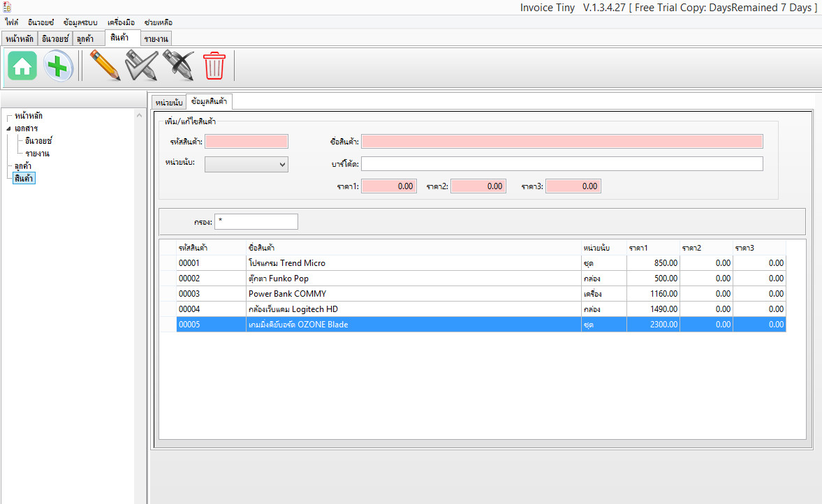
Task: Click the ราคา2 column header
Action: (706, 248)
